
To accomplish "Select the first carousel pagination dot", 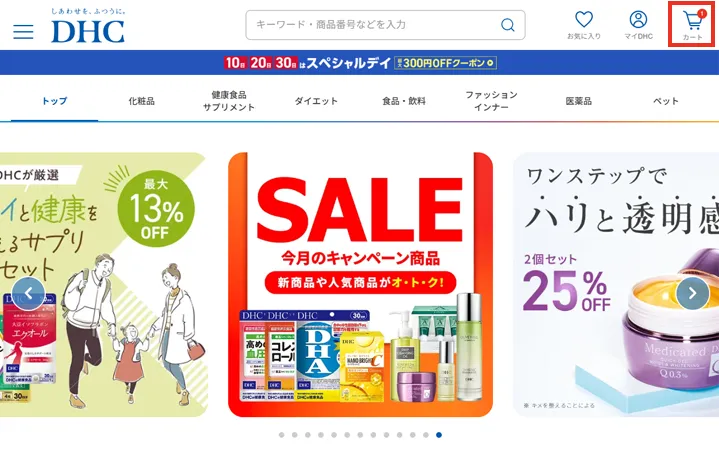I will 282,435.
